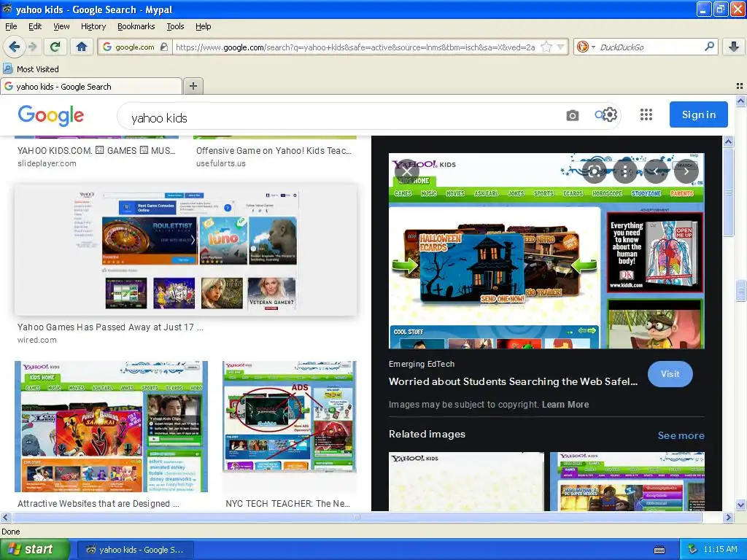Viewport: 747px width, 560px height.
Task: Click the horizontal scrollbar right arrow
Action: point(728,517)
